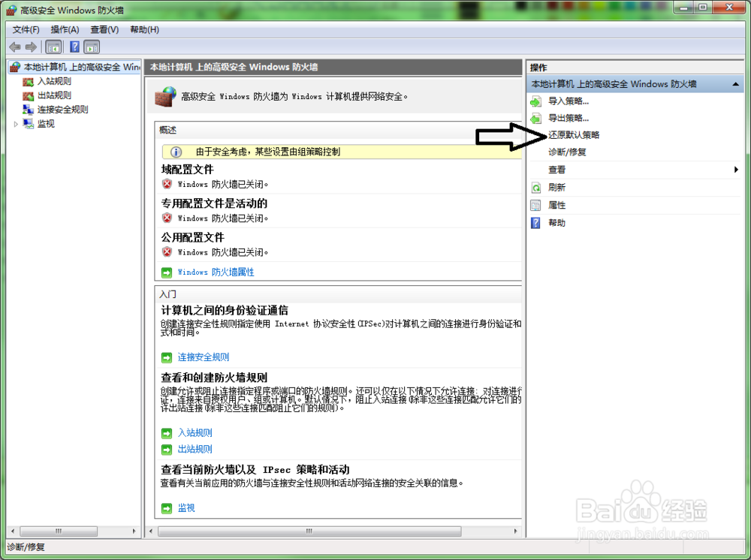Click the red shield icon under 专用配置文件
The image size is (751, 560).
(x=167, y=218)
